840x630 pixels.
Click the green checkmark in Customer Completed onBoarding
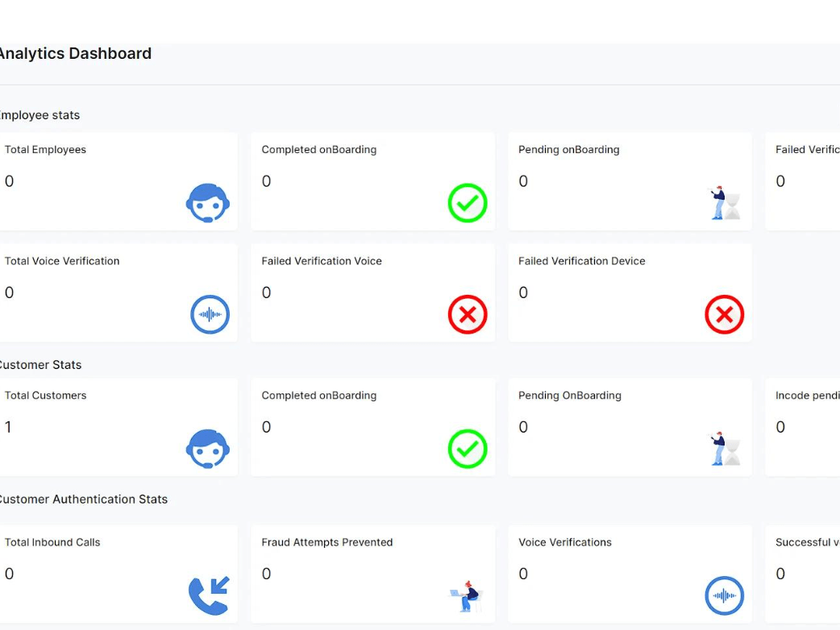[467, 449]
